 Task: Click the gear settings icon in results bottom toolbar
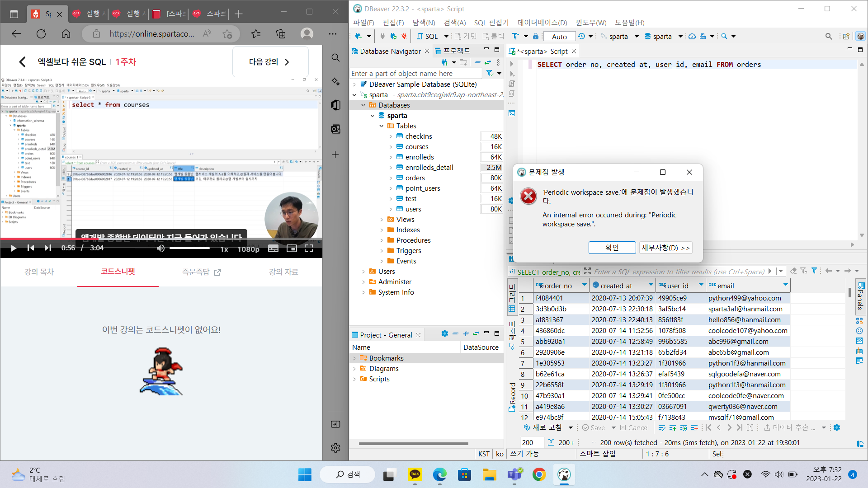(837, 427)
